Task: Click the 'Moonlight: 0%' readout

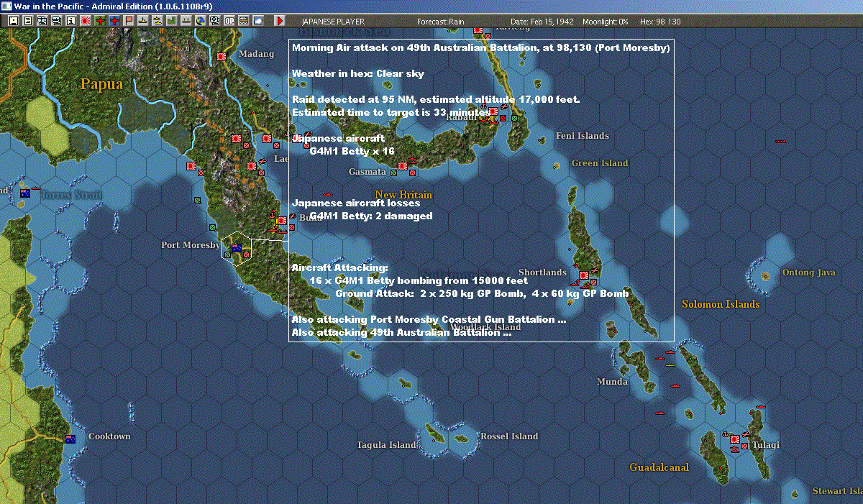Action: (607, 22)
